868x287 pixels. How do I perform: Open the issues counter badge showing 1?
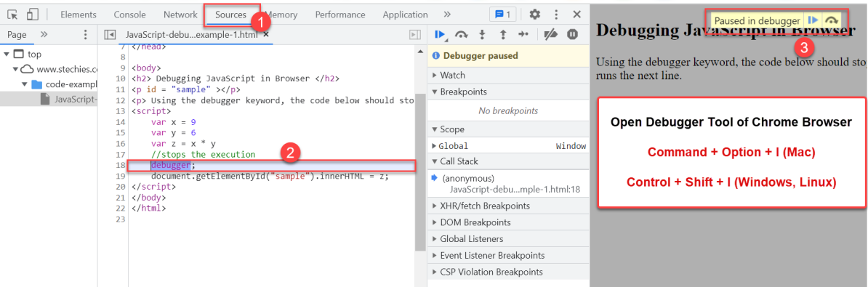click(x=503, y=15)
